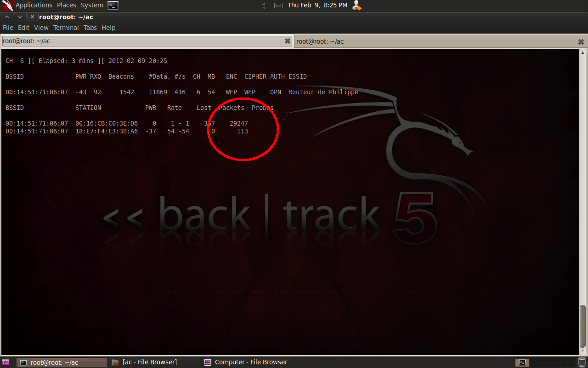Click the Rate column header
This screenshot has width=588, height=368.
pyautogui.click(x=175, y=108)
